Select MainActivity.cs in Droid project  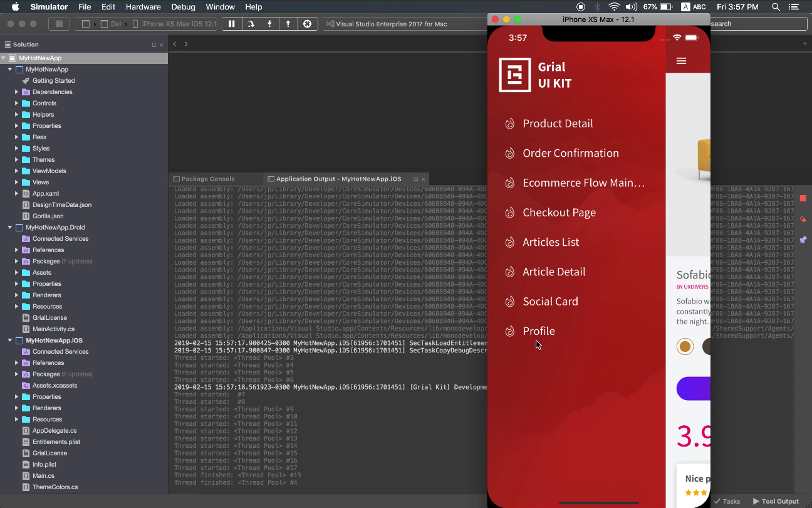[x=53, y=329]
